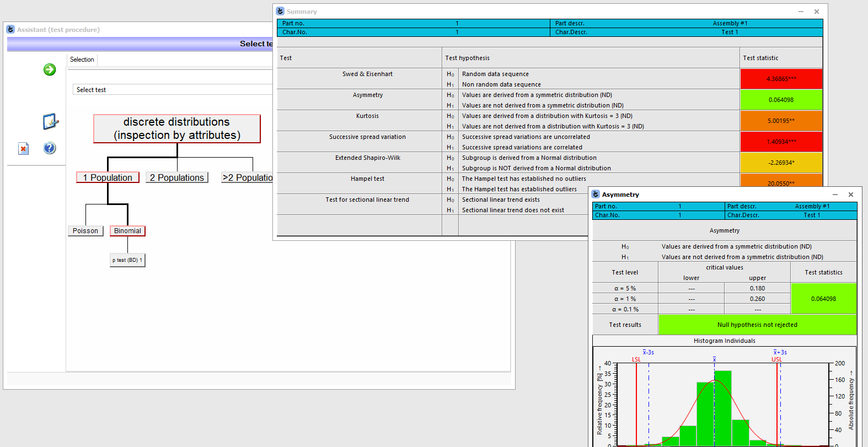Click the tallest histogram bar
Viewport: 868px width, 447px height.
[722, 408]
